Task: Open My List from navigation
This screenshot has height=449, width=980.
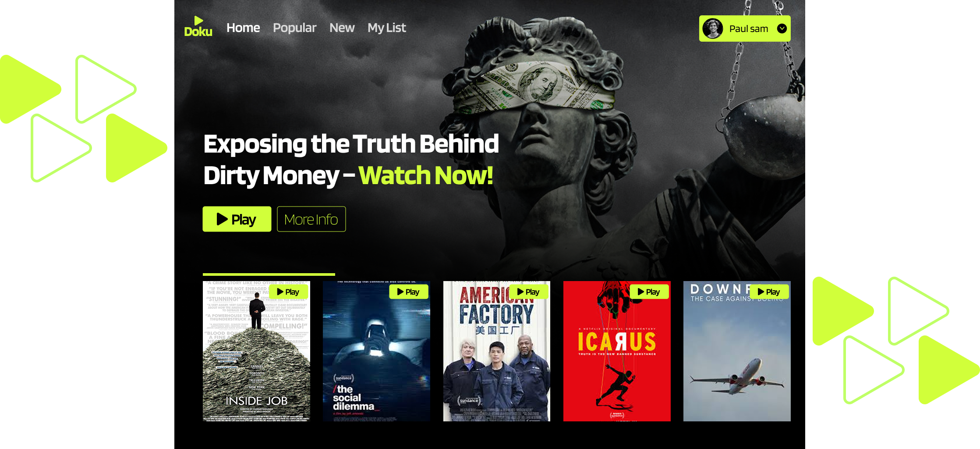Action: pyautogui.click(x=386, y=28)
